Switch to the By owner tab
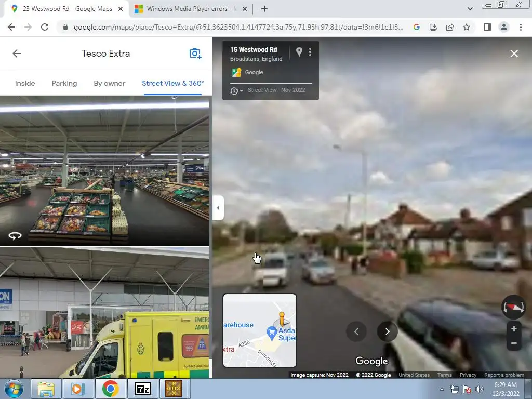The height and width of the screenshot is (399, 532). coord(109,83)
